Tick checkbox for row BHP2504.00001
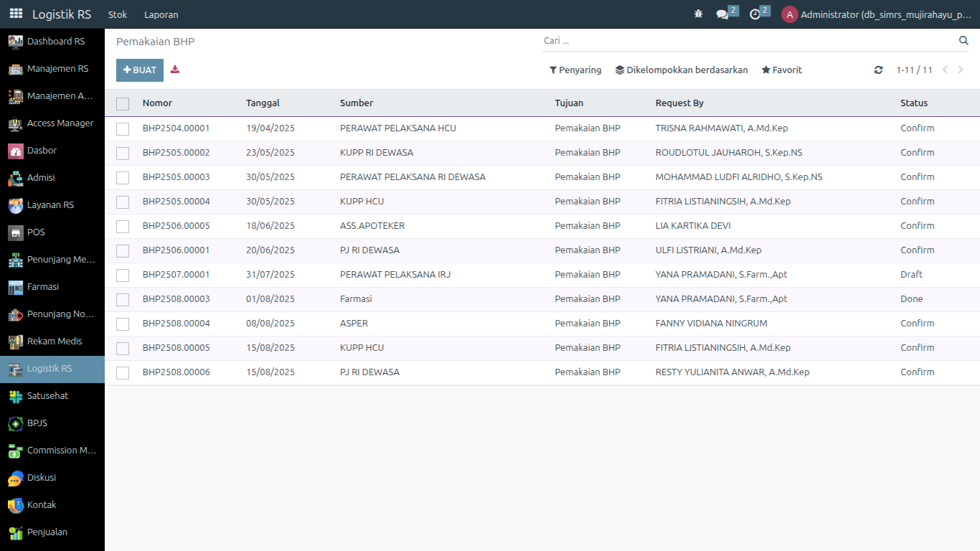 [123, 129]
